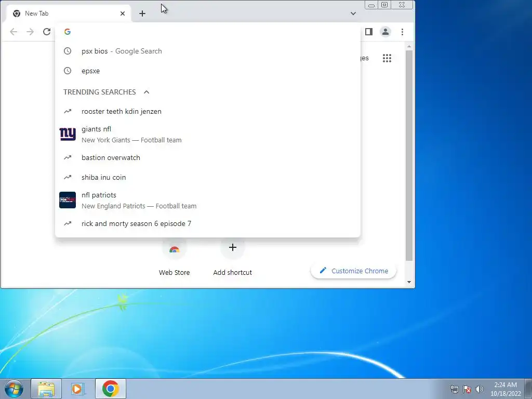Select the New Tab tab
This screenshot has width=532, height=399.
[x=68, y=14]
